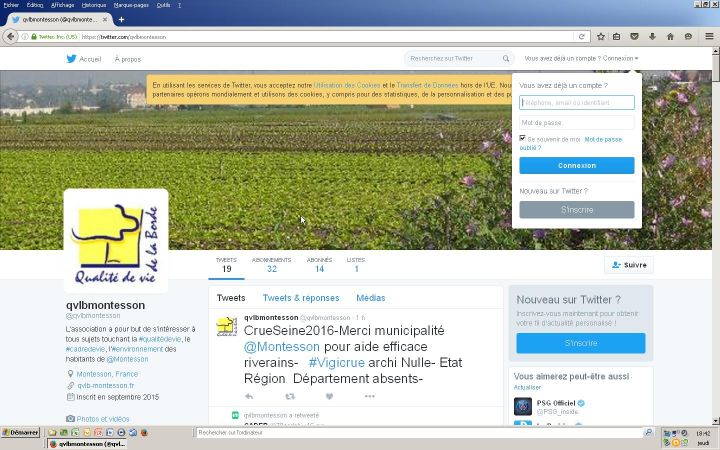The image size is (720, 450).
Task: Retweet the CrueSeine2016 tweet
Action: [x=290, y=396]
